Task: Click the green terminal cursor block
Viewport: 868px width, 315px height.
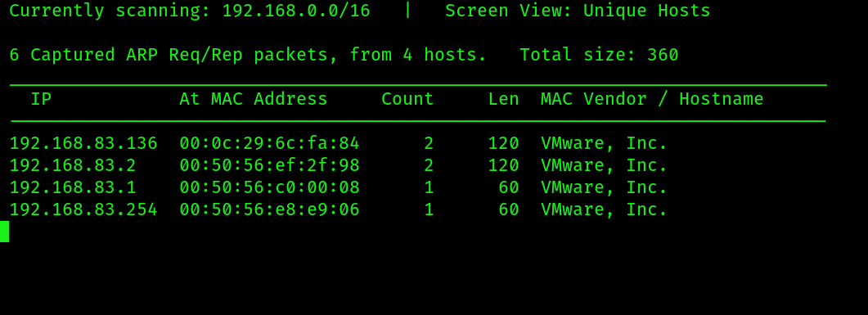Action: (4, 232)
